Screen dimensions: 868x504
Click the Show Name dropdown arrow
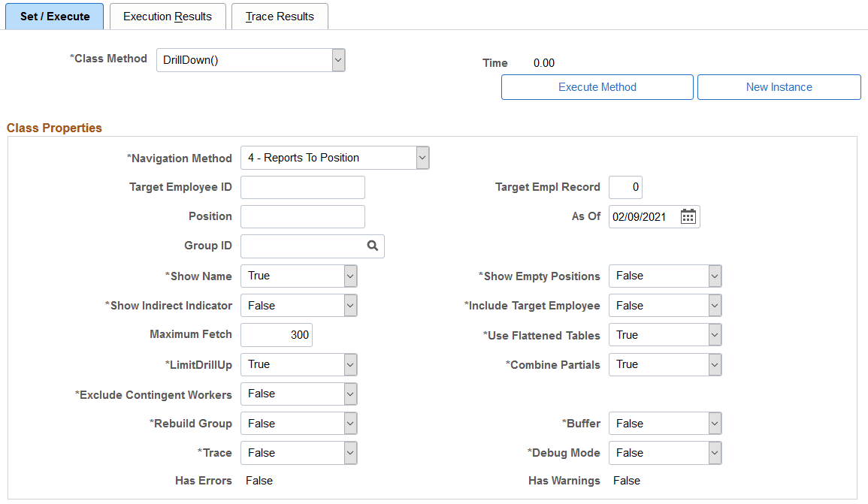[349, 276]
